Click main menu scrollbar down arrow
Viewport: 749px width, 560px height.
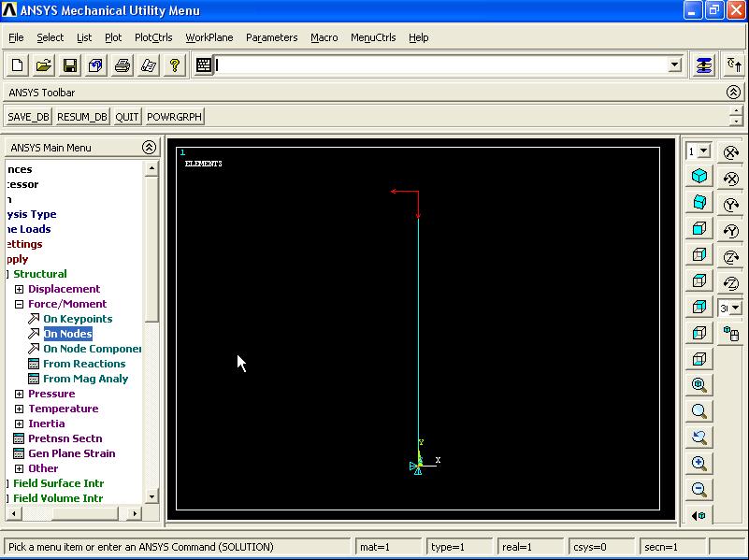pos(151,497)
